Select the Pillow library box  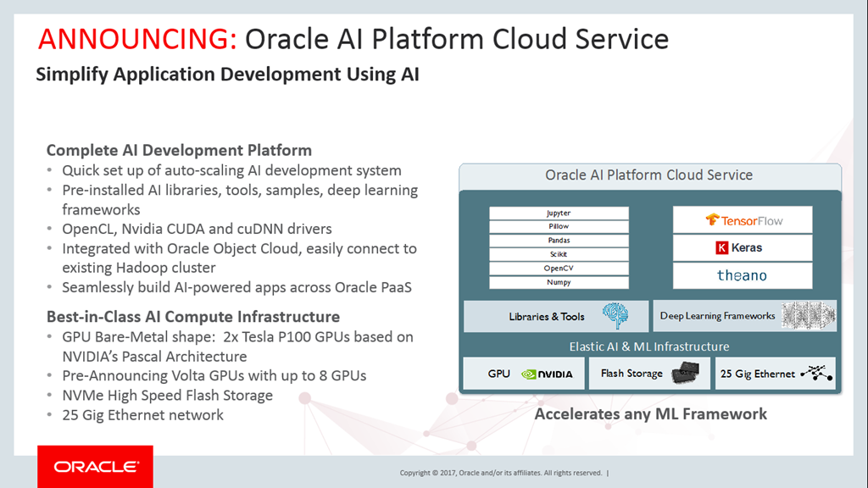click(559, 227)
